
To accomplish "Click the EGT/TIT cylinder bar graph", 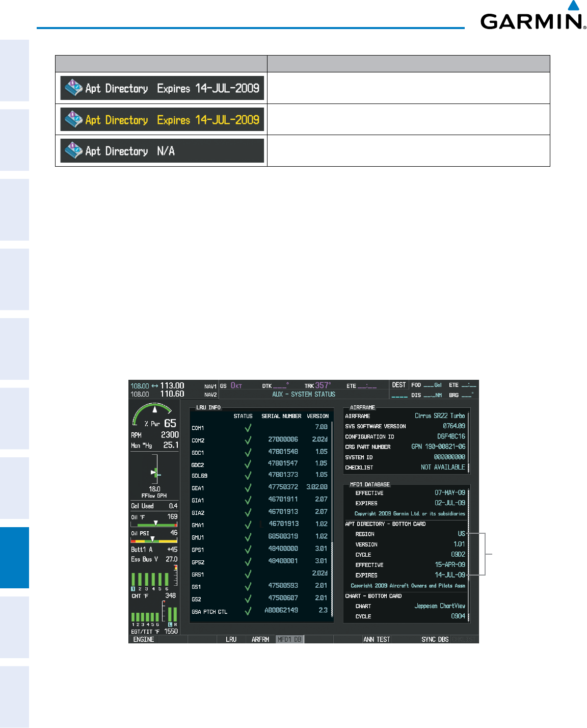I will tap(146, 617).
